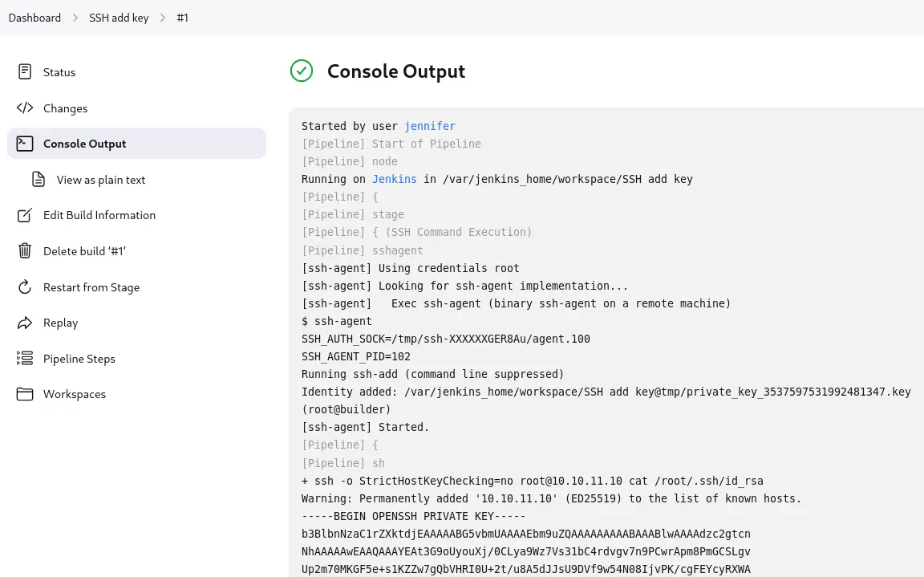Open the Pipeline Steps menu item
The width and height of the screenshot is (924, 577).
79,359
